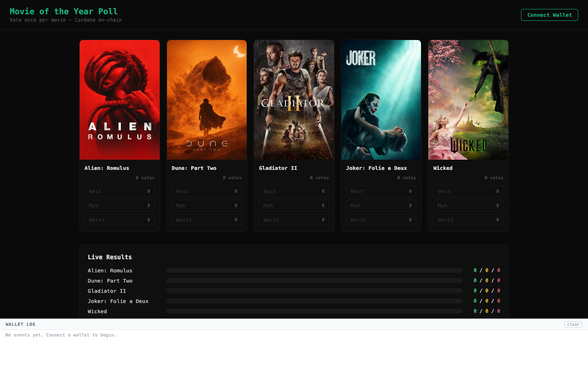This screenshot has width=588, height=392.
Task: Click '0 votes' under Dune: Part Two
Action: point(232,178)
